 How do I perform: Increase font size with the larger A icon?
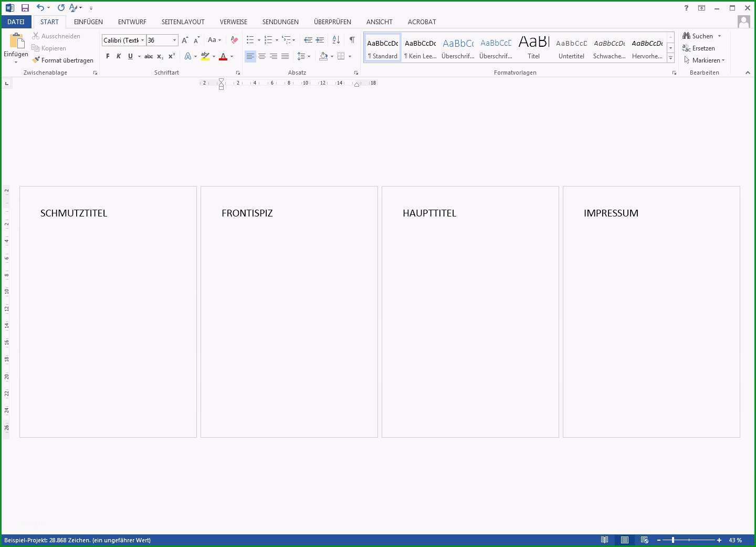click(185, 40)
